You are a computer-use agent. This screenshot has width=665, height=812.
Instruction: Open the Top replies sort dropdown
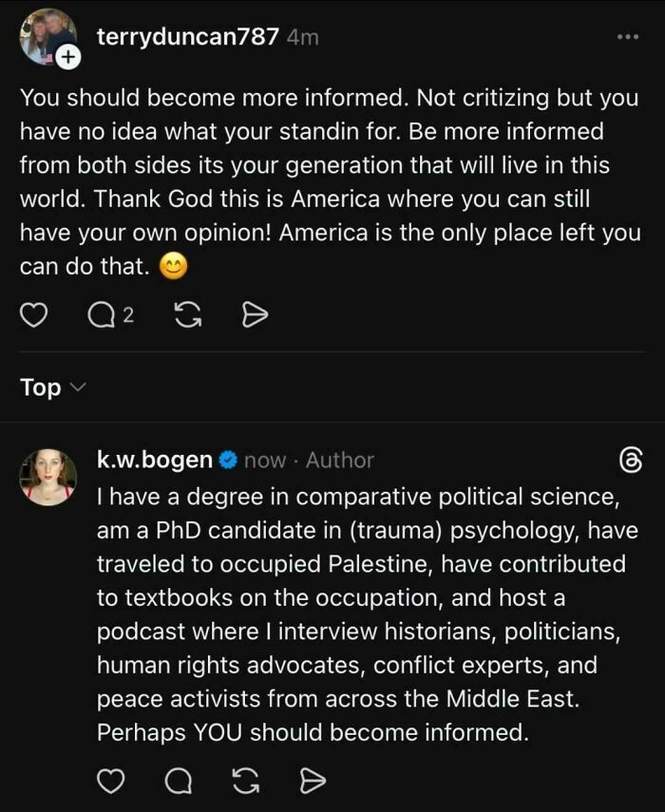click(x=47, y=387)
